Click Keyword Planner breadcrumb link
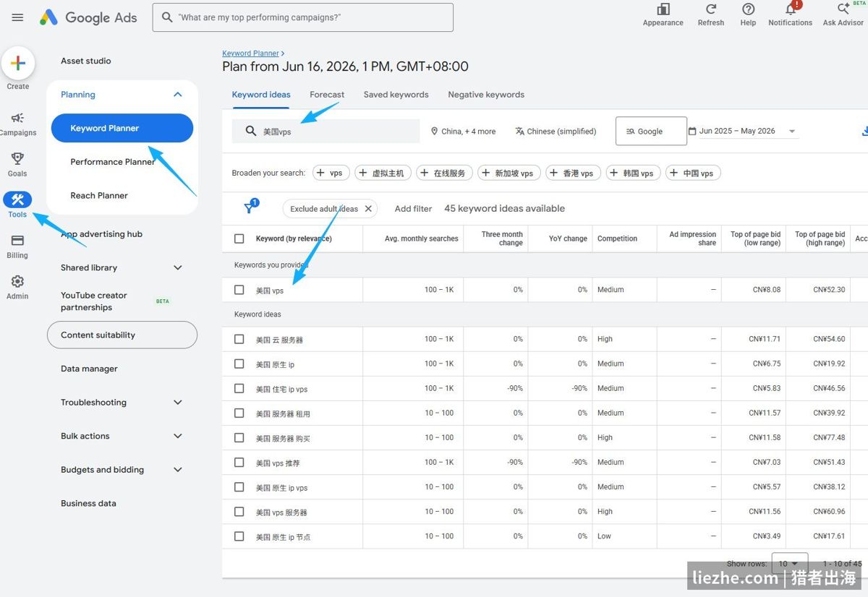Screen dimensions: 868x597 [x=250, y=53]
